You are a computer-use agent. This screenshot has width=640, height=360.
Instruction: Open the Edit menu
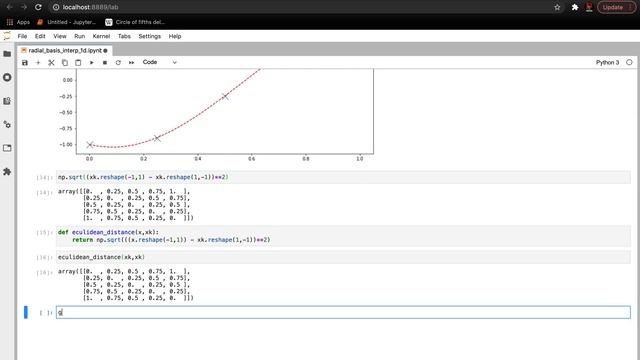pos(40,36)
